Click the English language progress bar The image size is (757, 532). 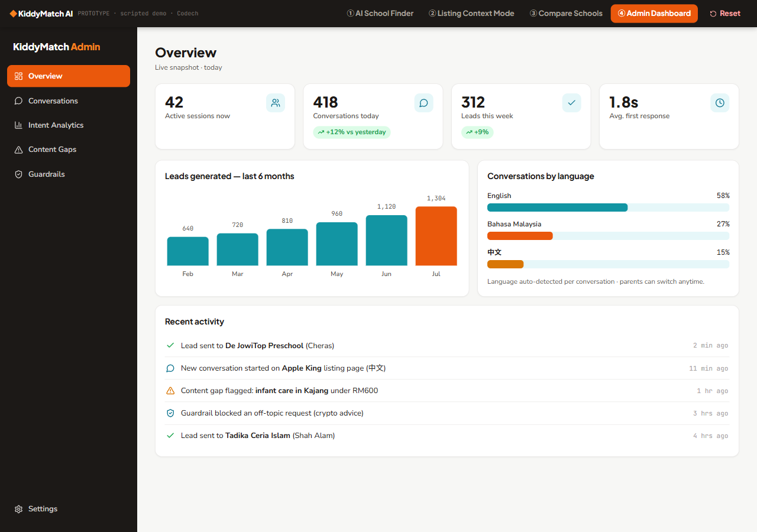click(x=608, y=207)
